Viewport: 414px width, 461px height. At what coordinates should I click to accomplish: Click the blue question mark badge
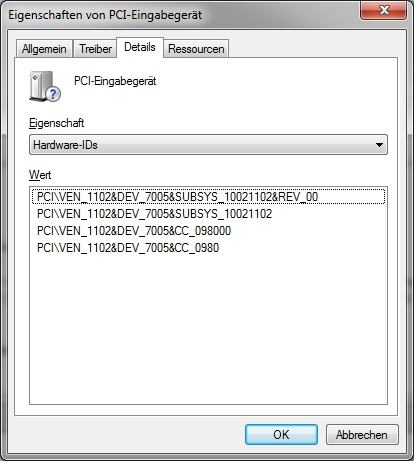53,94
